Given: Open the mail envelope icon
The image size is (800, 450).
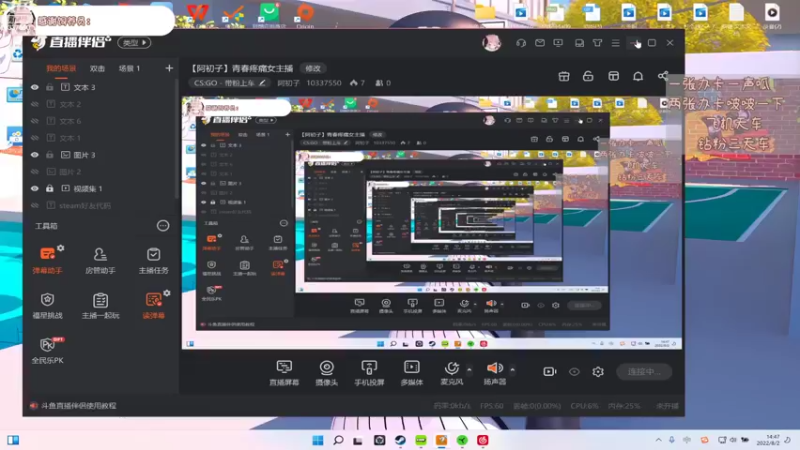Looking at the screenshot, I should point(540,43).
